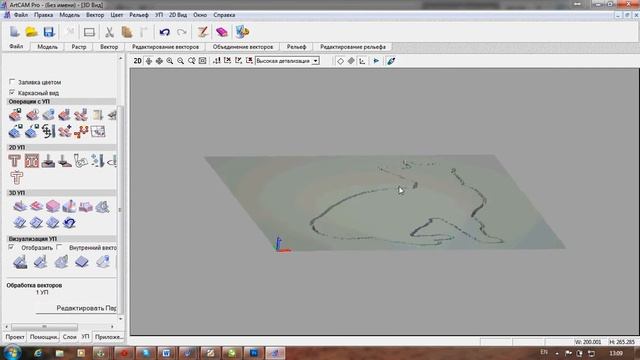The height and width of the screenshot is (360, 640).
Task: Click the toolpath transform icon with circular arrows
Action: 48,131
